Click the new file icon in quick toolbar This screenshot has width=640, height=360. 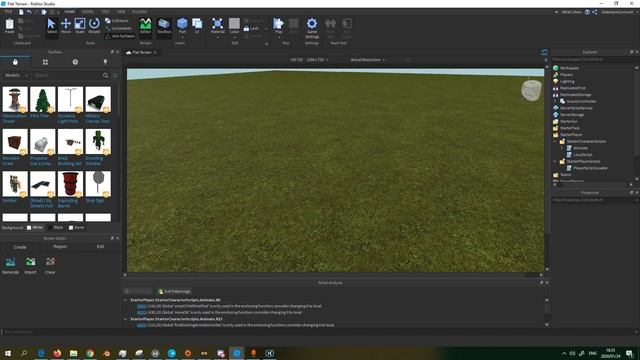(21, 12)
